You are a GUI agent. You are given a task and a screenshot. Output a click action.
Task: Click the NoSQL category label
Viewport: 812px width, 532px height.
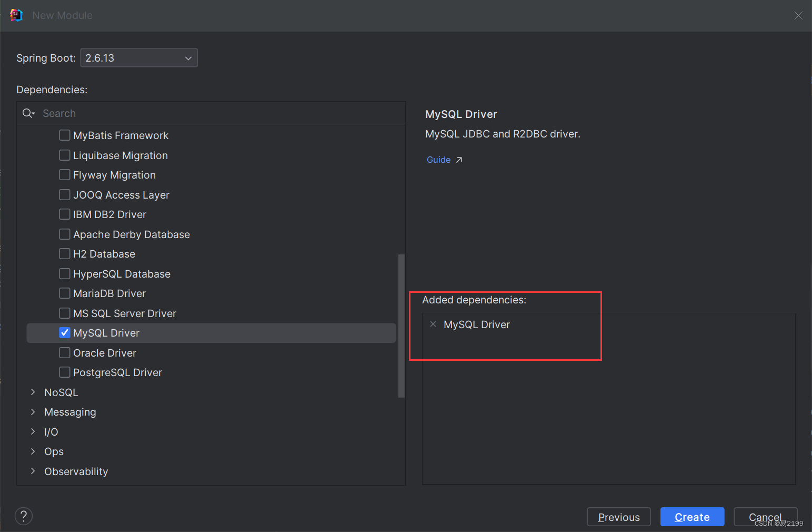click(61, 392)
